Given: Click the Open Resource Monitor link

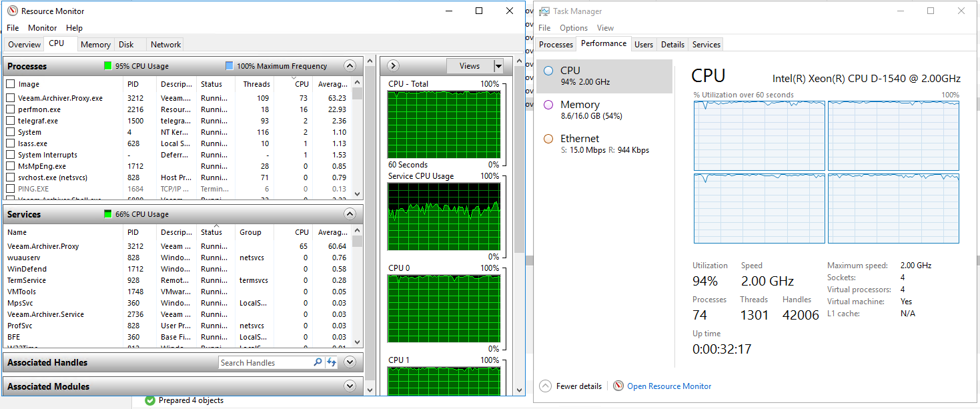Looking at the screenshot, I should [x=669, y=386].
